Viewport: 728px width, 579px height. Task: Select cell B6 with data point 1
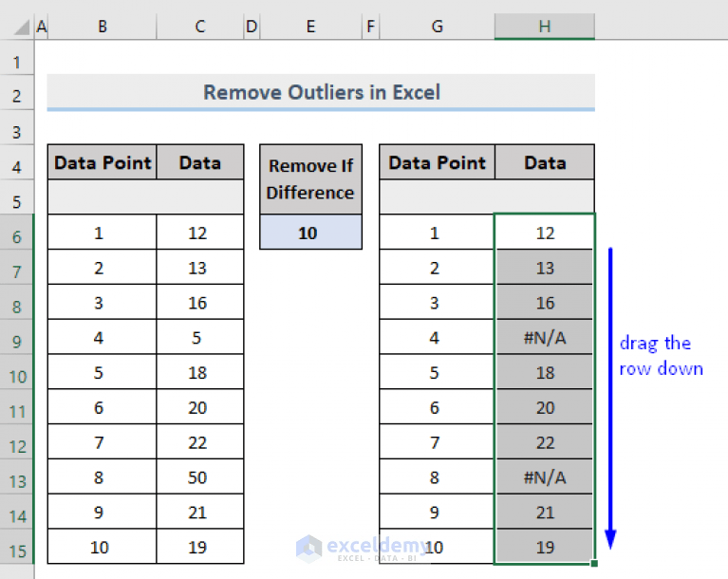(103, 233)
